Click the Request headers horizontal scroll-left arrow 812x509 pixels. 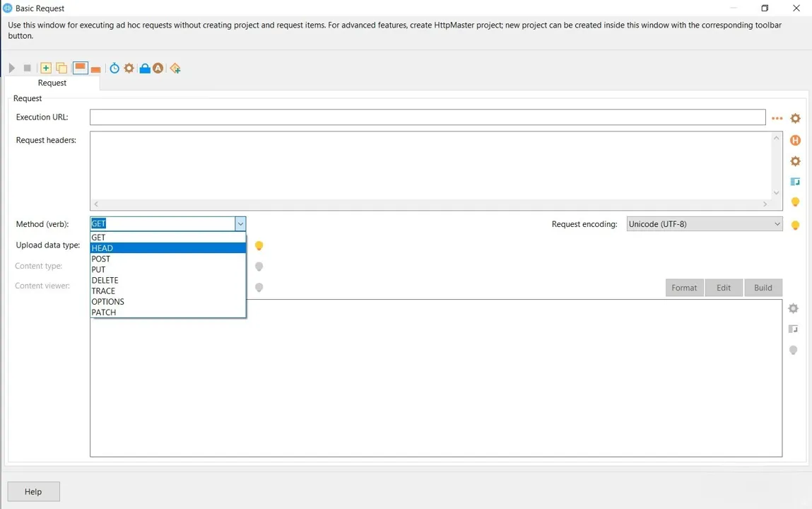[x=96, y=204]
